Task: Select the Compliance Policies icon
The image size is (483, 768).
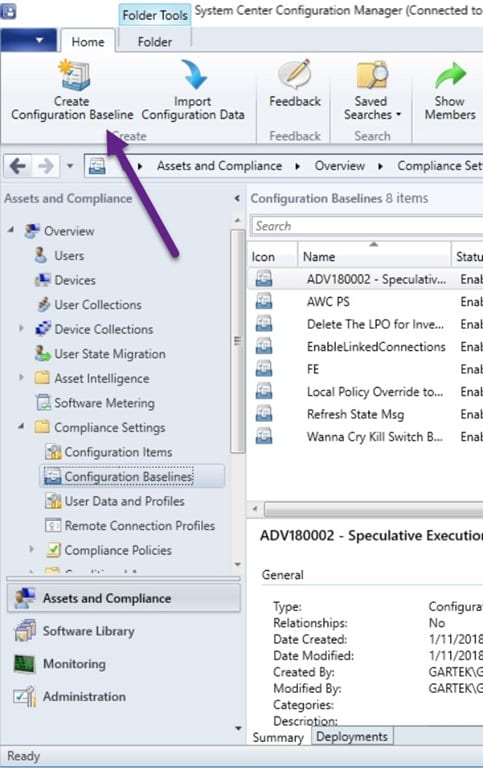Action: [53, 550]
